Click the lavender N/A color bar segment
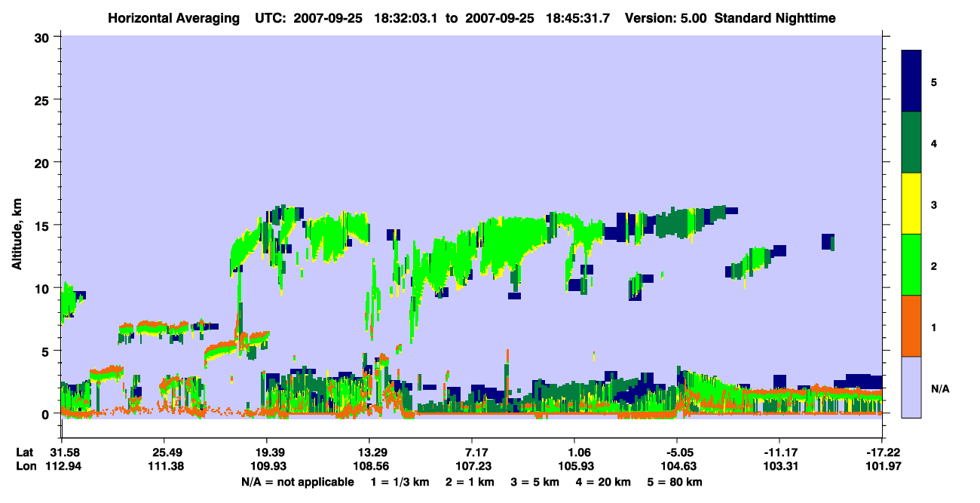The image size is (980, 503). click(911, 387)
